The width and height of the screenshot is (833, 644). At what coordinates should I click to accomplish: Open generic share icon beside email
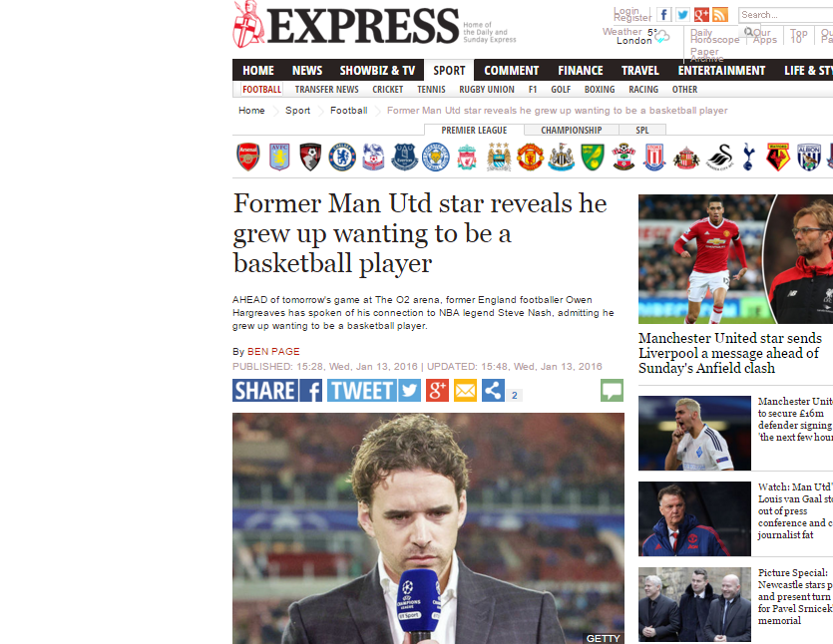pyautogui.click(x=493, y=391)
